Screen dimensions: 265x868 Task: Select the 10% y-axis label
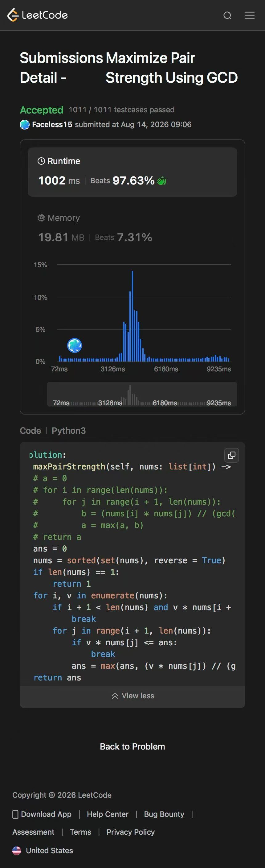(x=40, y=298)
